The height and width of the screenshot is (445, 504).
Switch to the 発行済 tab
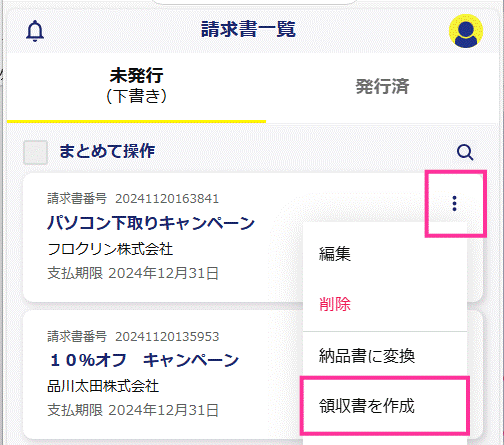[382, 86]
